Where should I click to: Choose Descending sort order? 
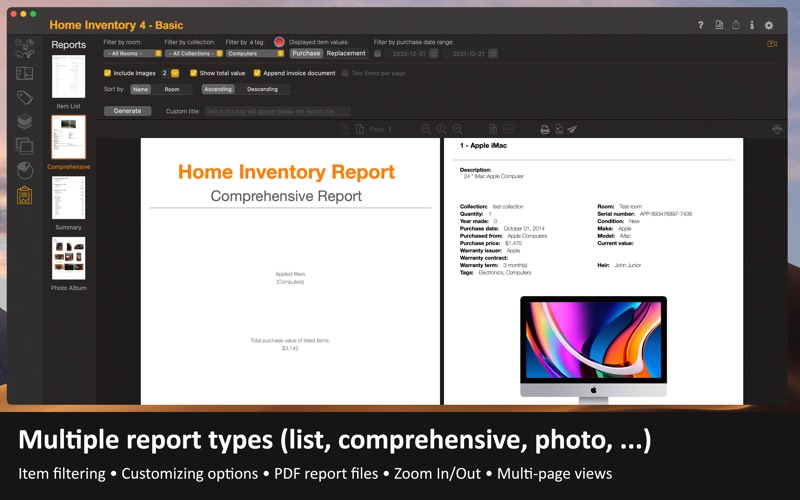pyautogui.click(x=262, y=89)
